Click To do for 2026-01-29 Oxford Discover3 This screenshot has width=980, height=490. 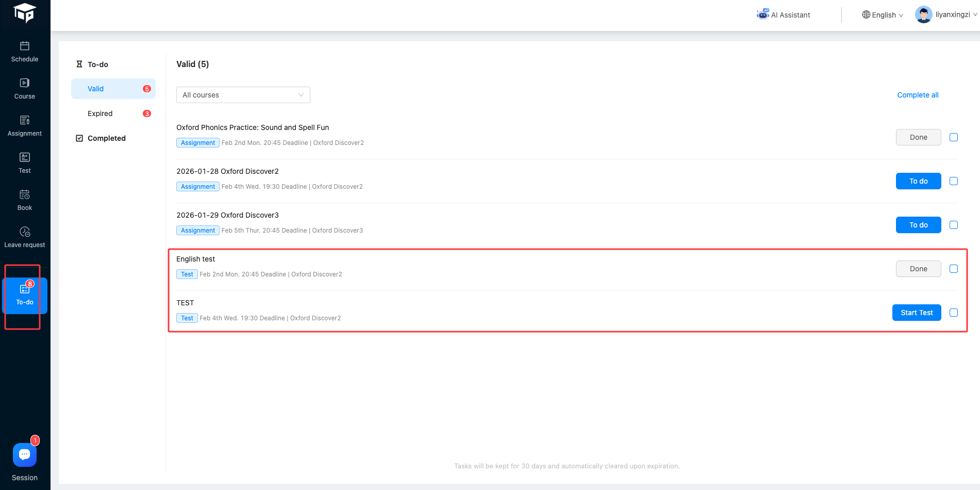click(918, 225)
